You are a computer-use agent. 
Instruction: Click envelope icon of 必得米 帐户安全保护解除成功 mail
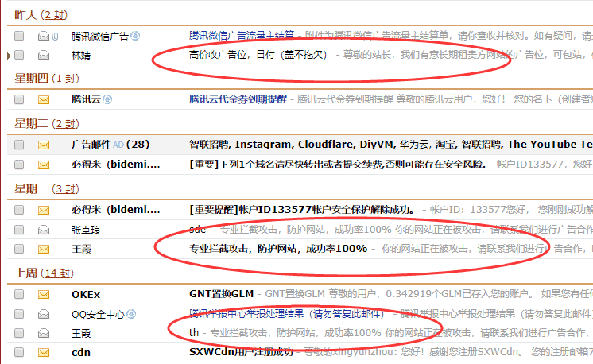pos(44,210)
